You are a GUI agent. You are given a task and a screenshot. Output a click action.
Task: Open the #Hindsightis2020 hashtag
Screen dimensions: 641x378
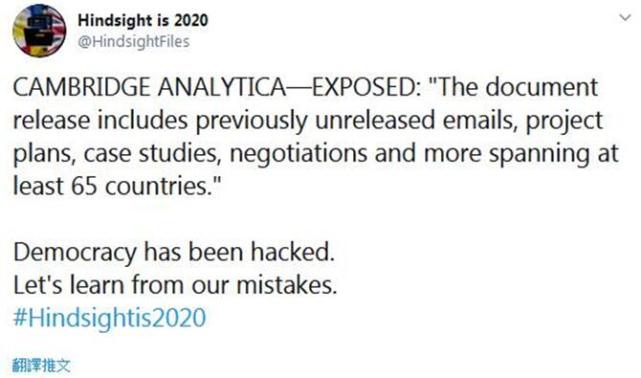point(110,318)
